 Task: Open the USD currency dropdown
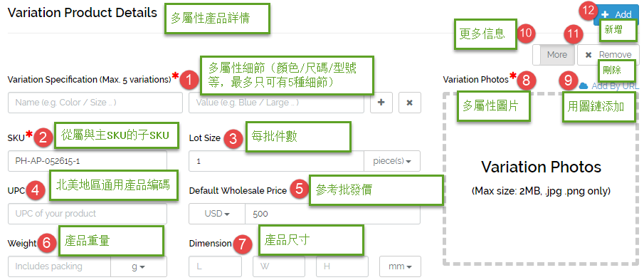[x=217, y=214]
